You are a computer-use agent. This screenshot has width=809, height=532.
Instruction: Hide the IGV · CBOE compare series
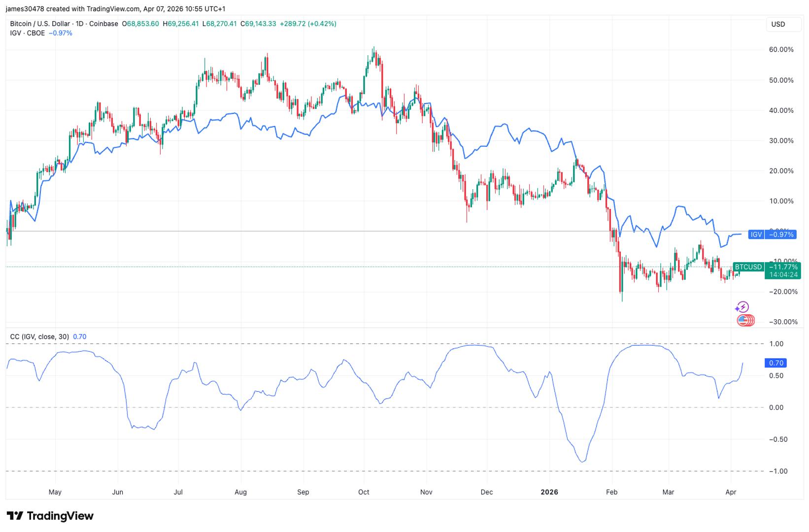tap(28, 33)
